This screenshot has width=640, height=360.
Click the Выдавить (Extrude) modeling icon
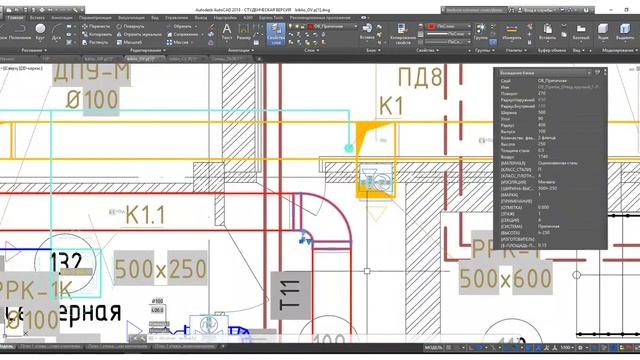tap(625, 32)
